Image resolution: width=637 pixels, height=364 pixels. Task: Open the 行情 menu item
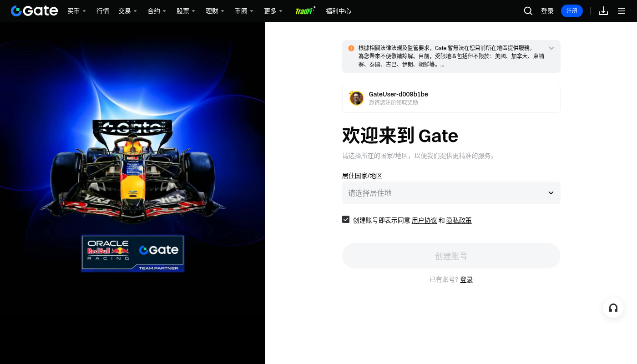point(103,11)
